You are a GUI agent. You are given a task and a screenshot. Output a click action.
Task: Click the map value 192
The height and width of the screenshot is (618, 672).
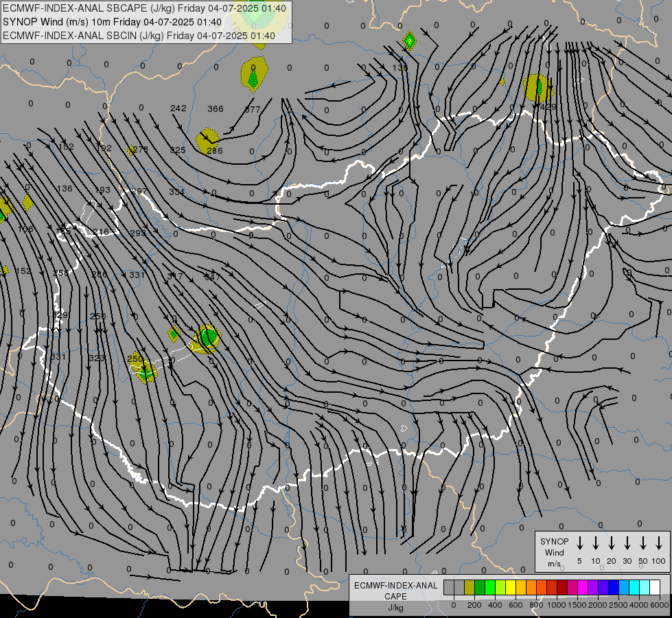(x=104, y=148)
